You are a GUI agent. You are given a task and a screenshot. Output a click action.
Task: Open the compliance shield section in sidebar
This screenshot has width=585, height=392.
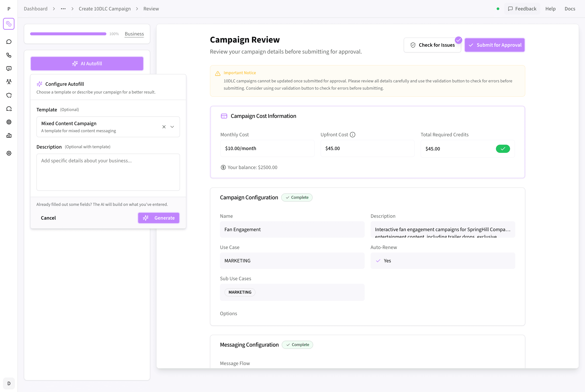pyautogui.click(x=9, y=95)
